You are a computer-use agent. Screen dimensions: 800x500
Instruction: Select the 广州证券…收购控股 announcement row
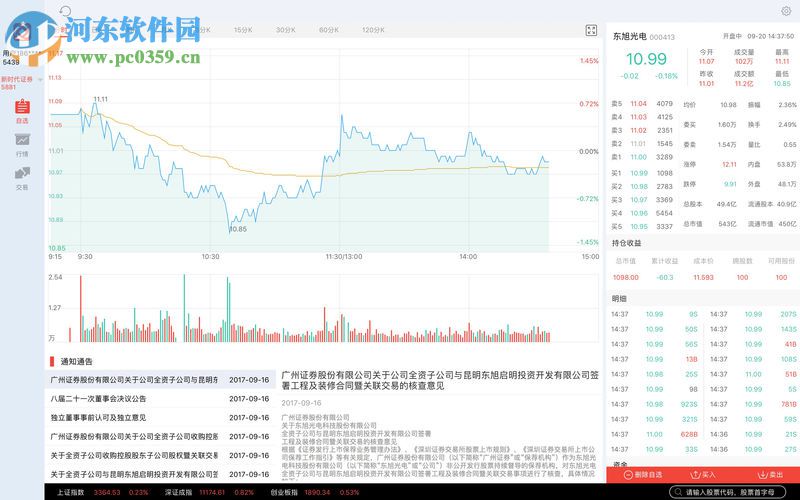click(x=160, y=436)
